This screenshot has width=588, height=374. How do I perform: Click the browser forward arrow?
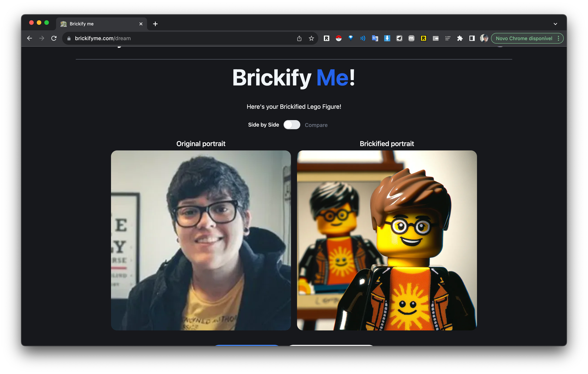click(42, 38)
